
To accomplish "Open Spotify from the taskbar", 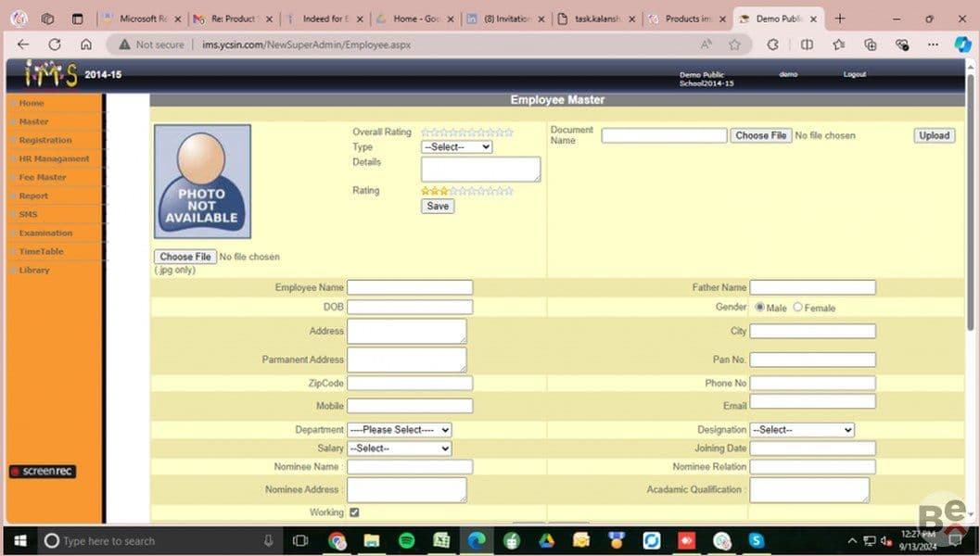I will [406, 540].
